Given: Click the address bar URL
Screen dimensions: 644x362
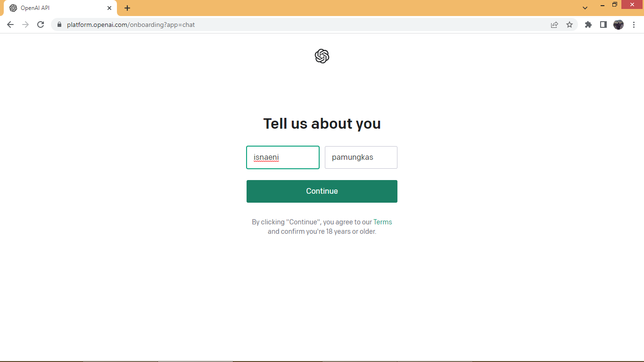Looking at the screenshot, I should tap(131, 25).
